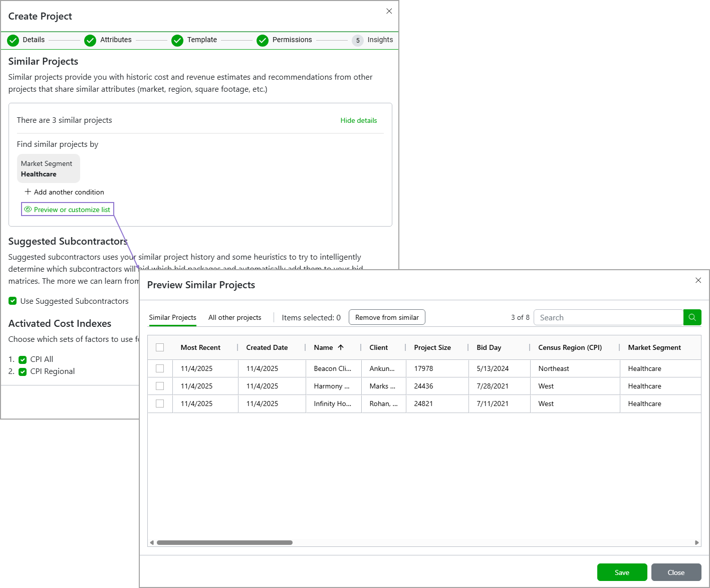Click the Permissions step checkmark icon
The height and width of the screenshot is (588, 710).
(x=263, y=41)
